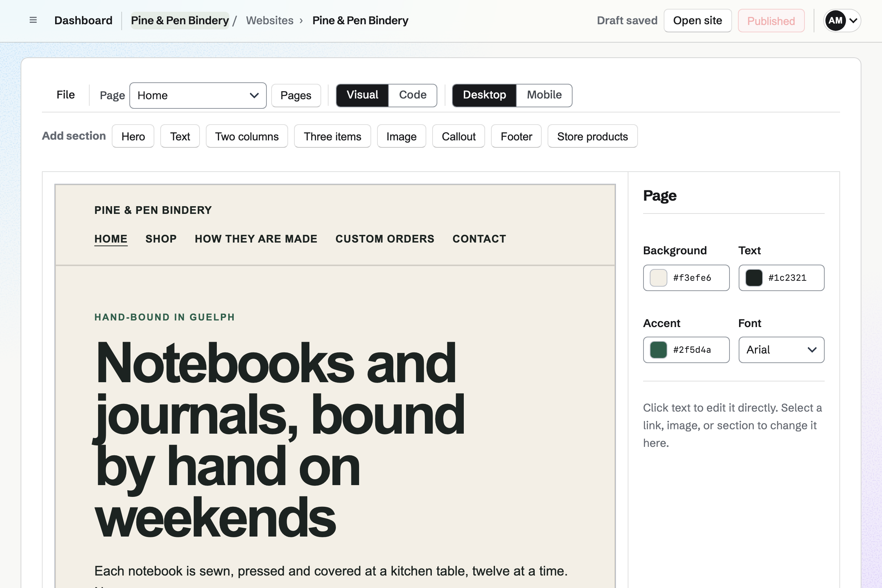Open the Page selector dropdown showing Home
This screenshot has width=882, height=588.
coord(198,96)
